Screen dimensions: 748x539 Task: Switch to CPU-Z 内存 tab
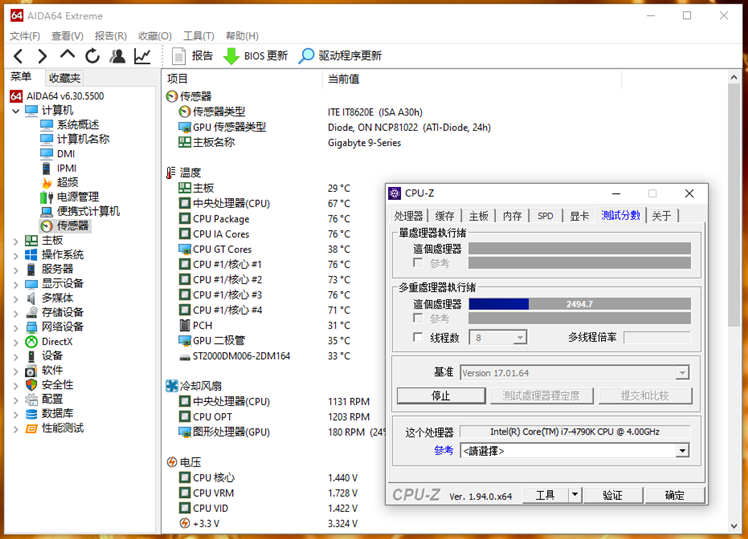click(512, 216)
